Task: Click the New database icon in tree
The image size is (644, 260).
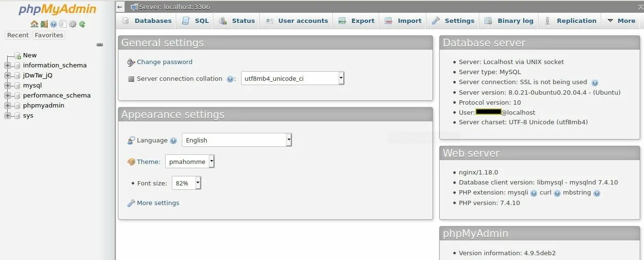Action: click(18, 55)
